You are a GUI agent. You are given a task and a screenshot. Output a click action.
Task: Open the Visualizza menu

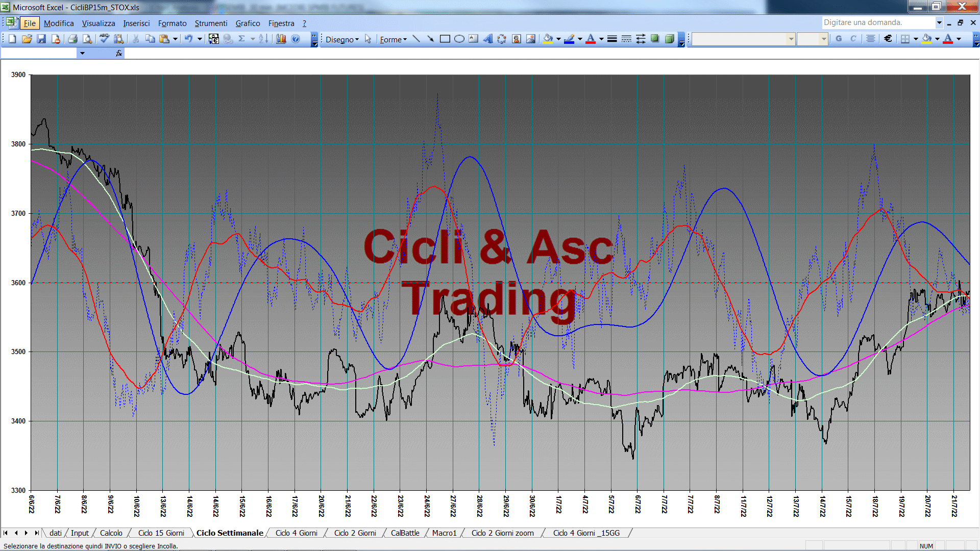pyautogui.click(x=99, y=23)
